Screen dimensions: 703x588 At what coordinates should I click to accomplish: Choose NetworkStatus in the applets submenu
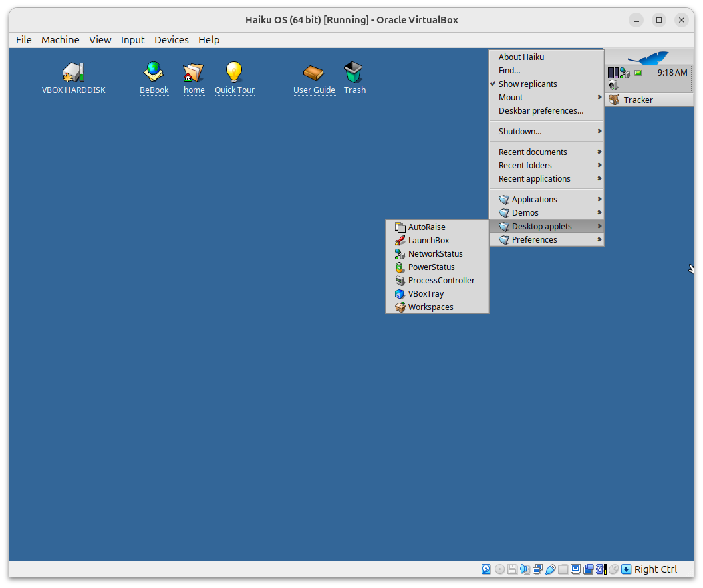coord(437,254)
